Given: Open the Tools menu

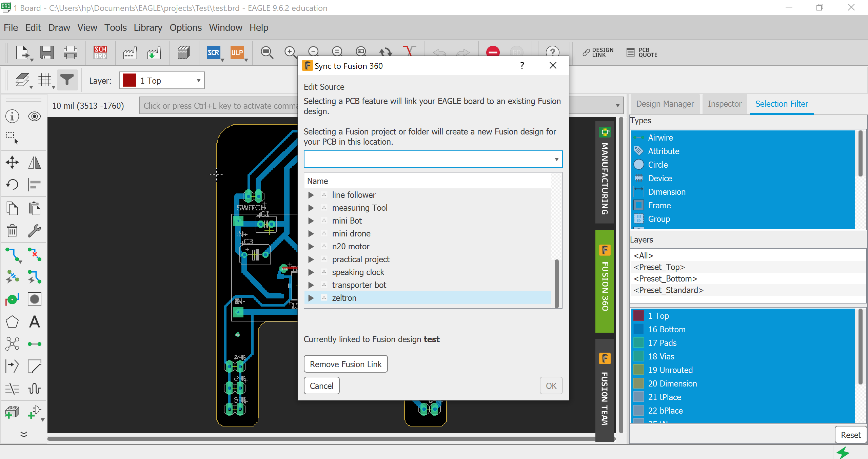Looking at the screenshot, I should tap(115, 27).
